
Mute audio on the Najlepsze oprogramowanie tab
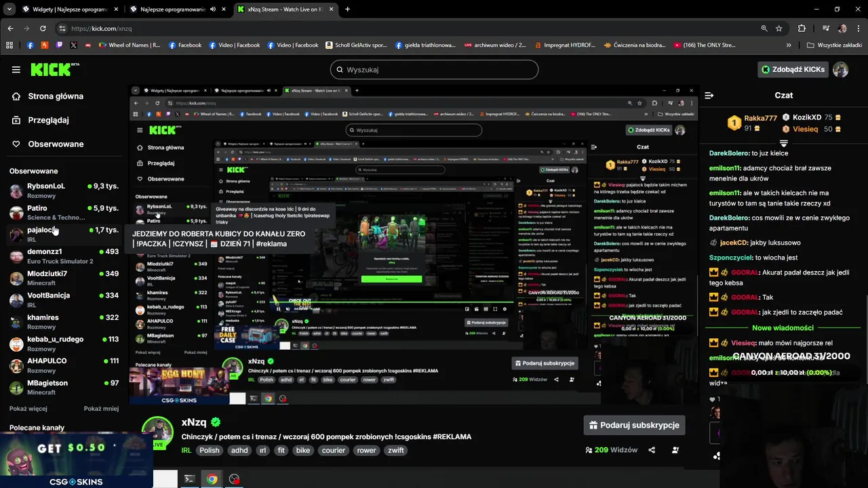pyautogui.click(x=213, y=9)
